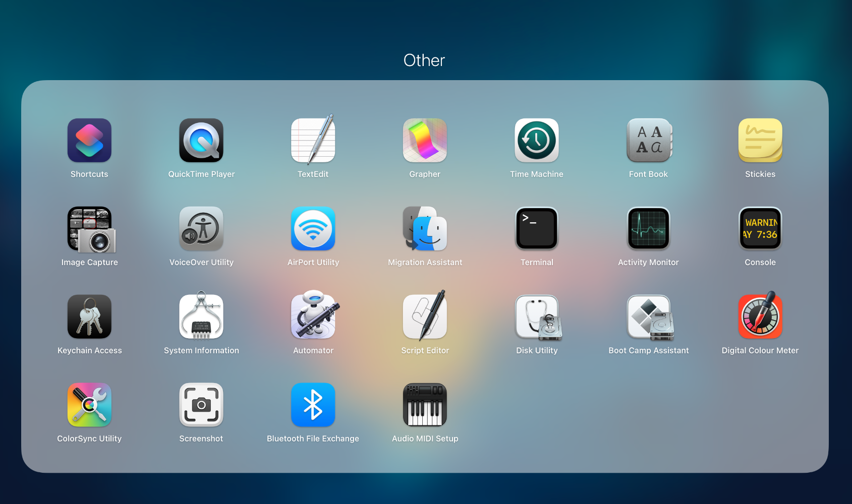The image size is (852, 504).
Task: Launch the Console app
Action: (x=760, y=229)
